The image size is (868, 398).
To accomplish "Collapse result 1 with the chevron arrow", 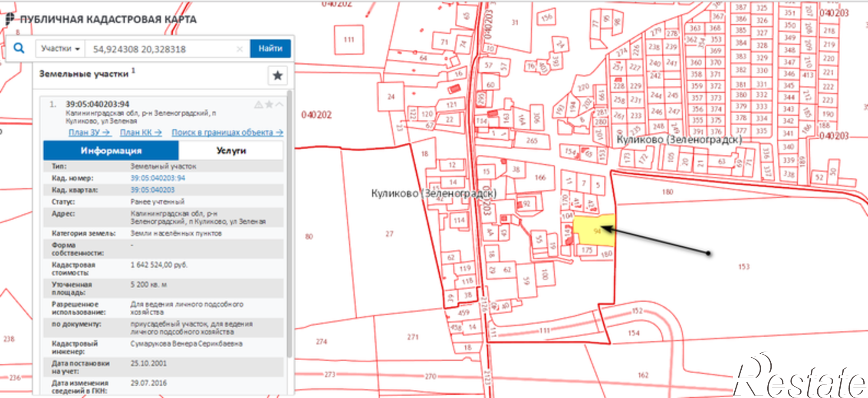I will click(x=279, y=104).
